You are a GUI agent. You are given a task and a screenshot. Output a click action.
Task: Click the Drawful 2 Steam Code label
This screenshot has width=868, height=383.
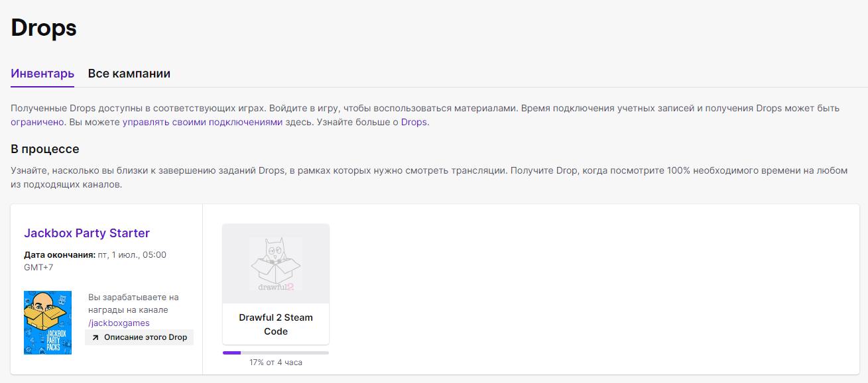pos(276,324)
